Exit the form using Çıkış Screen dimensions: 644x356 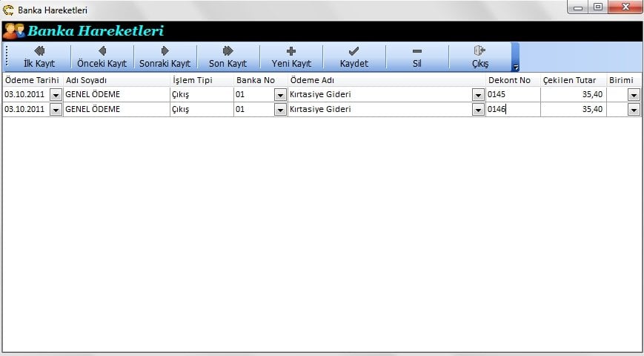tap(479, 56)
